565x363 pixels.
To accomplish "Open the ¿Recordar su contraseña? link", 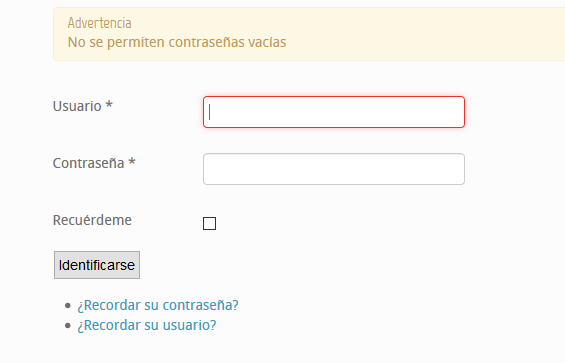I will coord(158,305).
